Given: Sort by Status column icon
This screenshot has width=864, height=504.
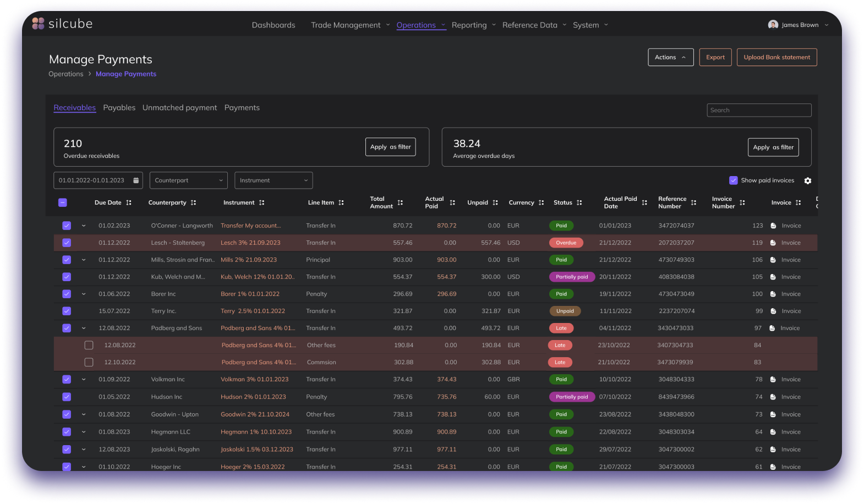Looking at the screenshot, I should (579, 202).
